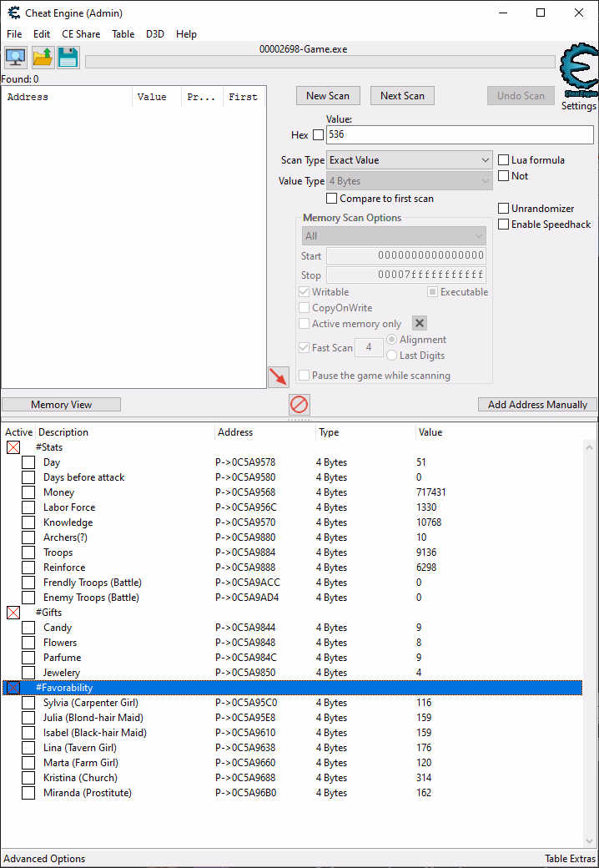Check Pause the game while scanning

click(305, 376)
